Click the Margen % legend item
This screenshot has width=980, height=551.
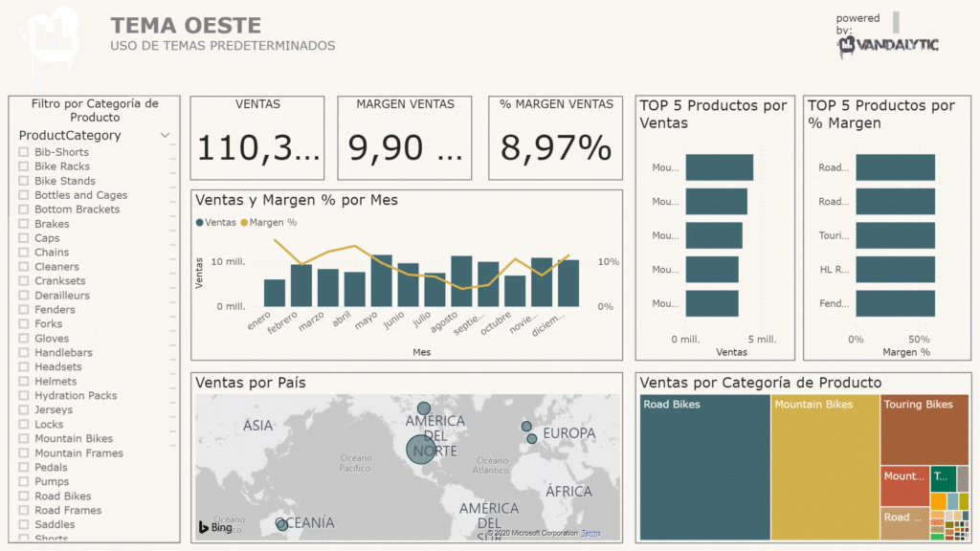269,222
